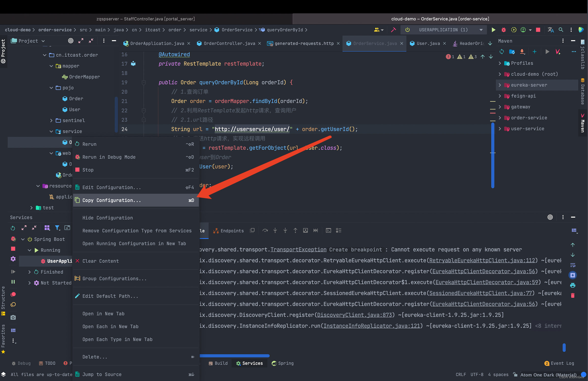Step over in debugger toolbar
The image size is (588, 381).
(x=265, y=230)
